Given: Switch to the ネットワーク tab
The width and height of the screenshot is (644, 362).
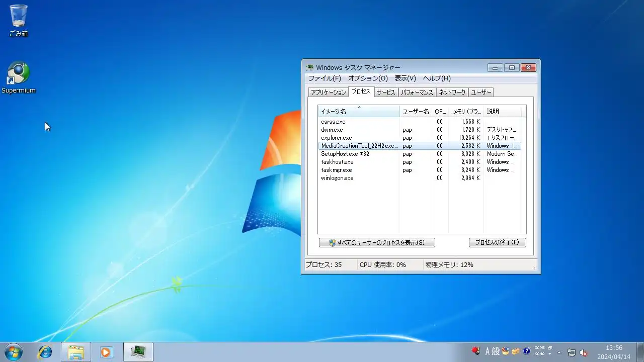Looking at the screenshot, I should click(x=452, y=93).
